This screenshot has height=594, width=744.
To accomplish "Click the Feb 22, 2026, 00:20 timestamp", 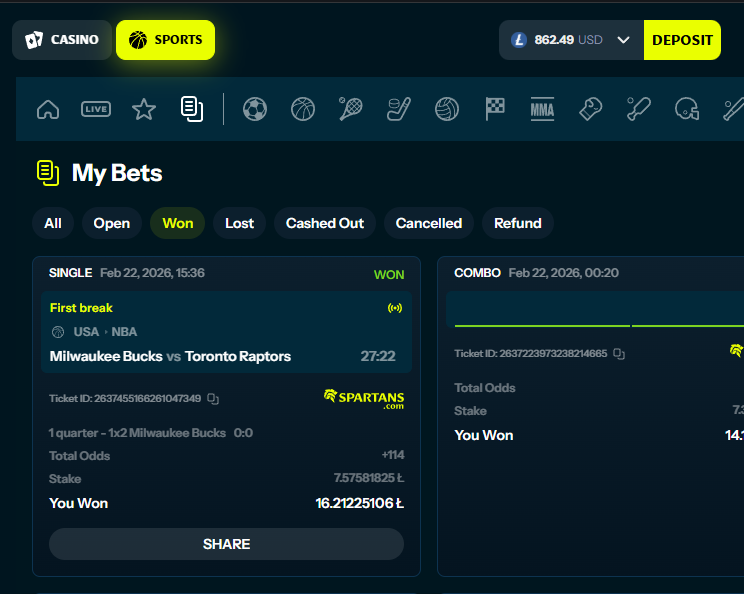I will [564, 273].
